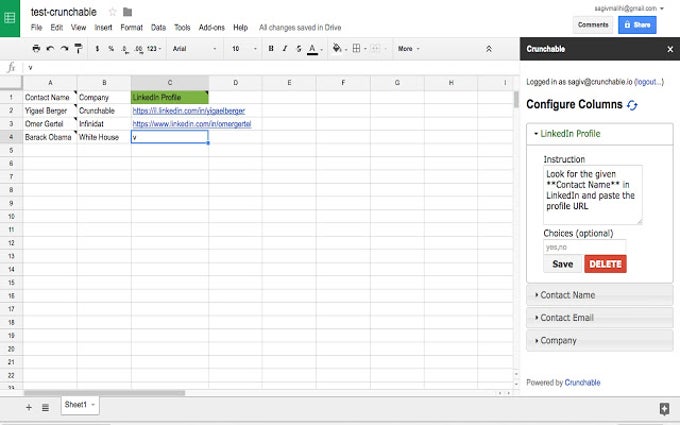This screenshot has height=425, width=680.
Task: Open the account email dropdown
Action: click(x=629, y=8)
